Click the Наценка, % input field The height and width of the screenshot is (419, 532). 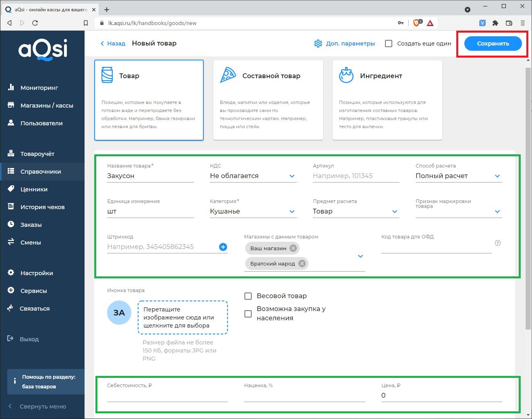tap(304, 396)
